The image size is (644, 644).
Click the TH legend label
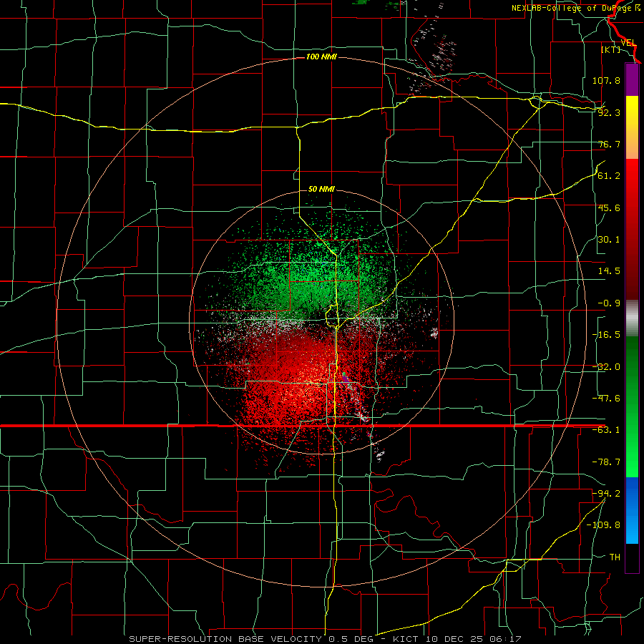coord(615,557)
